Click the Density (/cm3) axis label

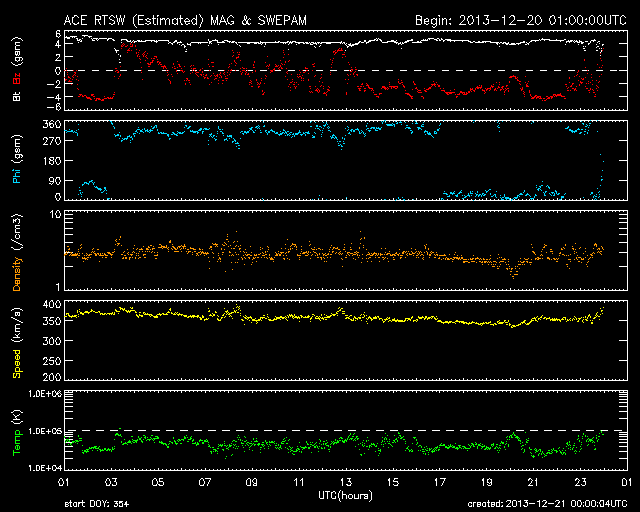17,252
